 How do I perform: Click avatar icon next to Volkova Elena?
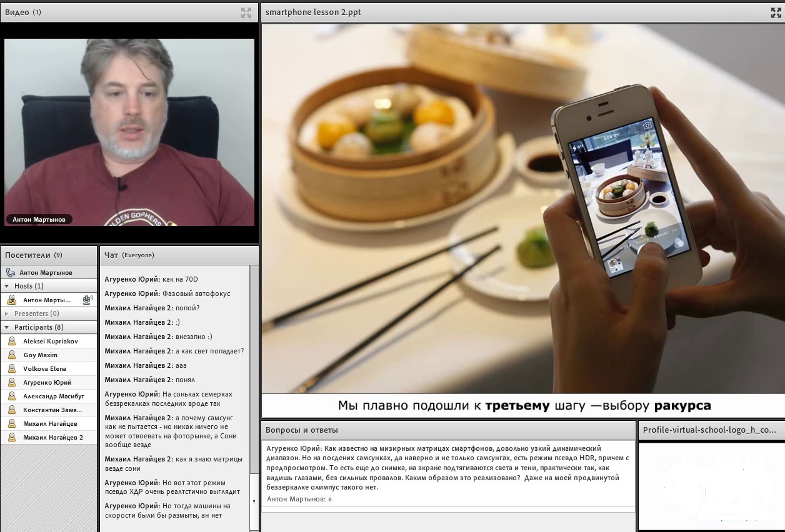pos(11,369)
